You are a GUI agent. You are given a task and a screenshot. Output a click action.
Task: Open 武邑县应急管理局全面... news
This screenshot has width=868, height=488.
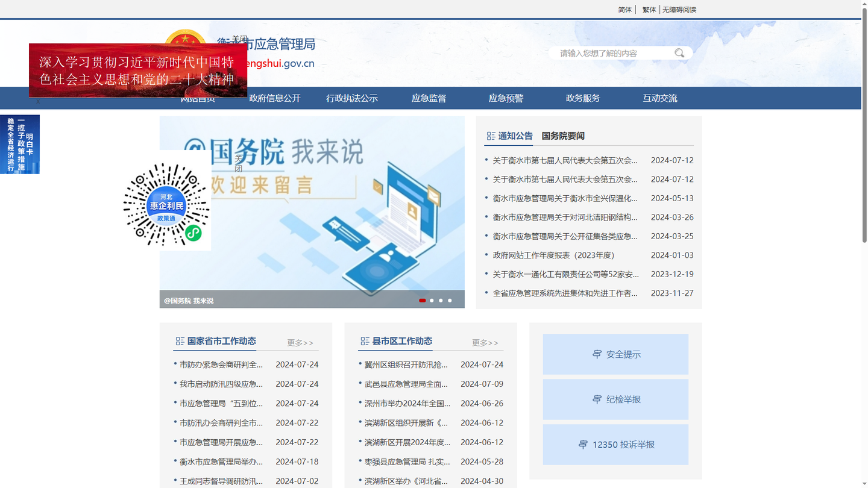tap(406, 384)
